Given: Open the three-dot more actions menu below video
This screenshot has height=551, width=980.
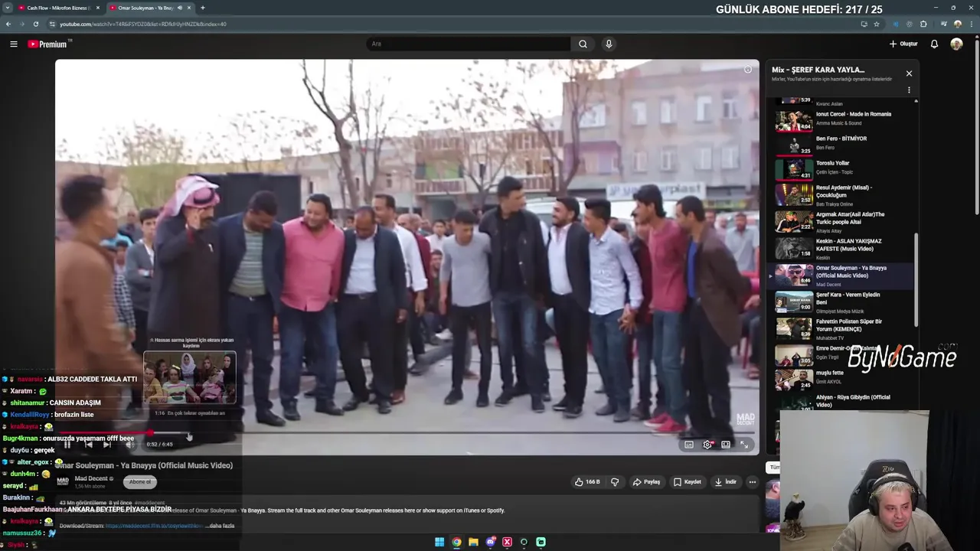Looking at the screenshot, I should point(753,482).
